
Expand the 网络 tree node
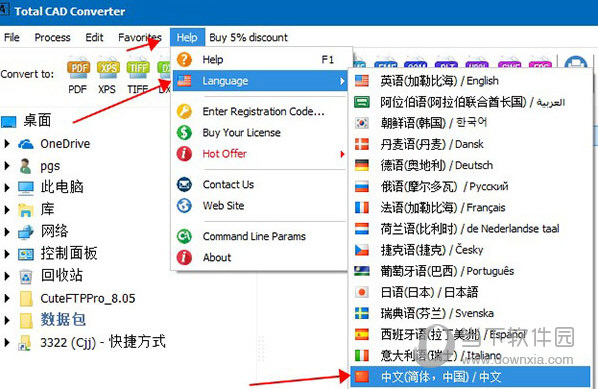[x=6, y=231]
